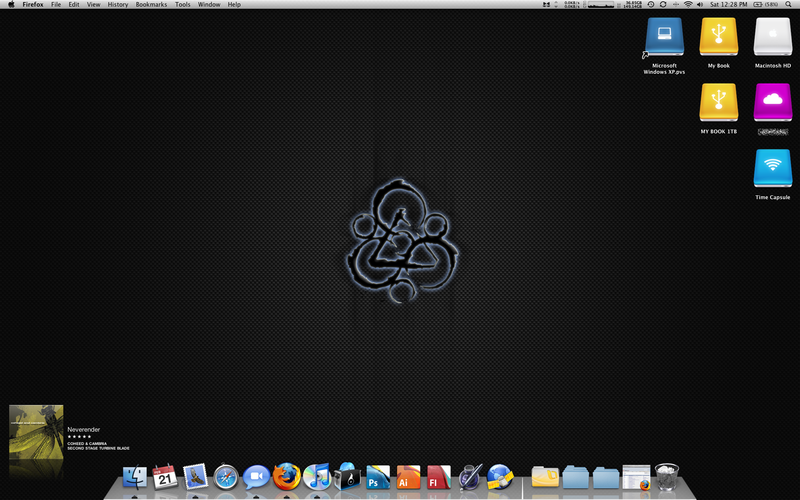Set the star rating under Neverender

click(79, 437)
